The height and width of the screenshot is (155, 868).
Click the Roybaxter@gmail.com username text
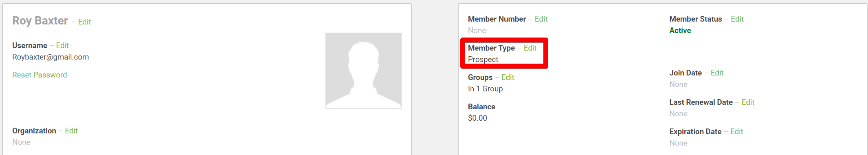point(51,57)
